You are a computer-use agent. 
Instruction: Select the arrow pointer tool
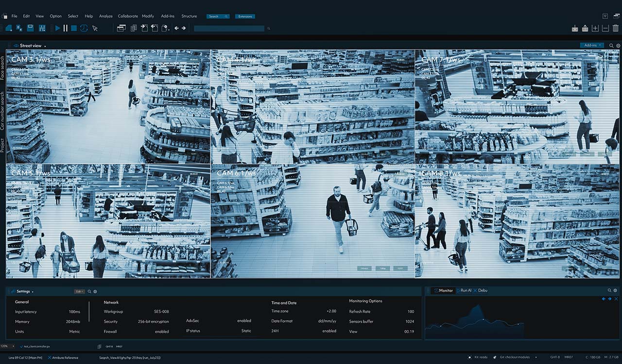(95, 28)
